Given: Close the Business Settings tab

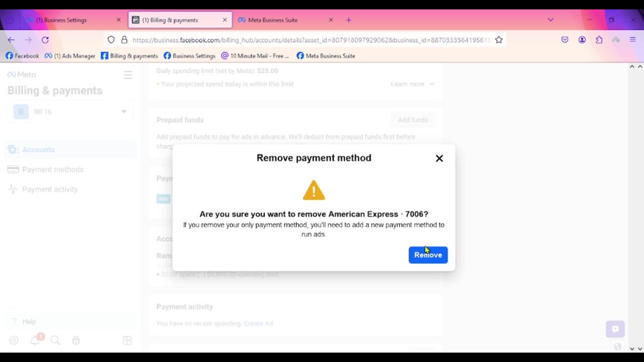Looking at the screenshot, I should tap(119, 20).
